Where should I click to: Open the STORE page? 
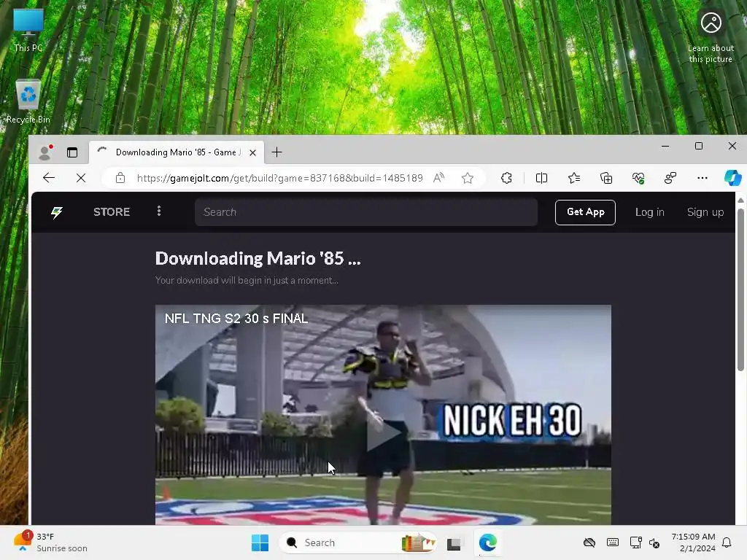[112, 212]
